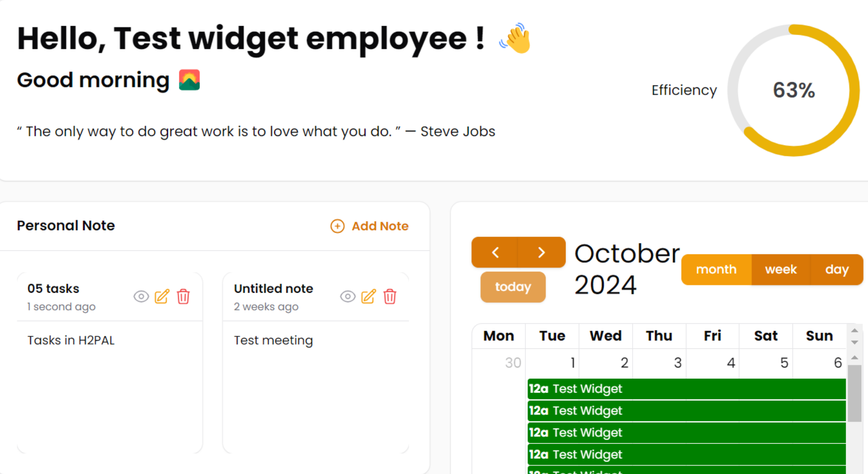
Task: Delete the 05 tasks note
Action: point(183,297)
